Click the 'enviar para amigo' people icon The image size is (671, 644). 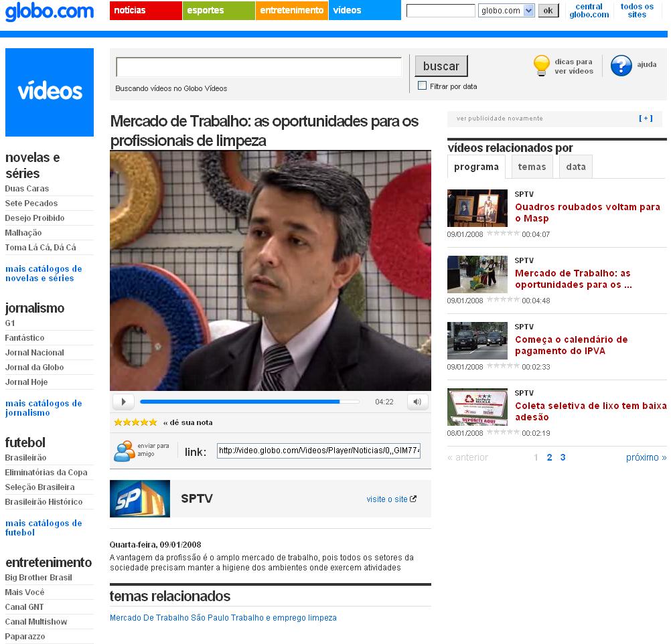pos(124,451)
